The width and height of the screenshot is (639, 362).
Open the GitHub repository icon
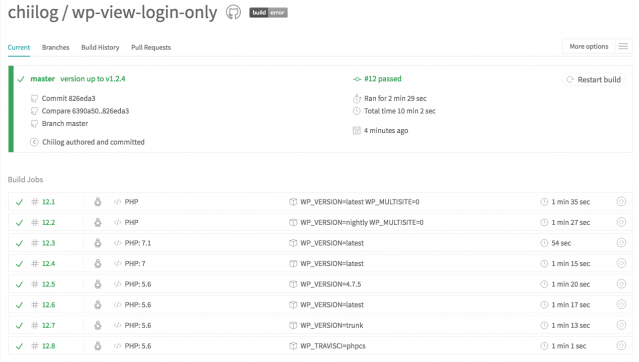[234, 12]
